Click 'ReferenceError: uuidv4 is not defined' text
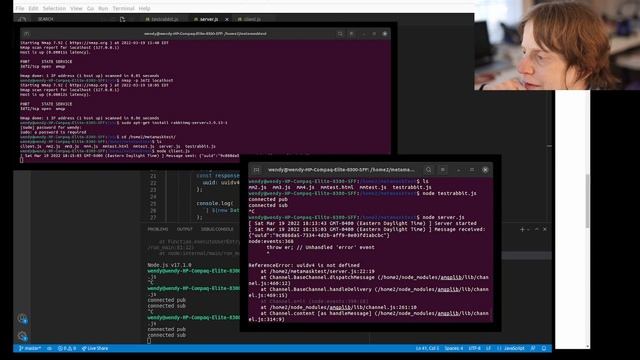Viewport: 640px width, 360px height. click(x=304, y=265)
